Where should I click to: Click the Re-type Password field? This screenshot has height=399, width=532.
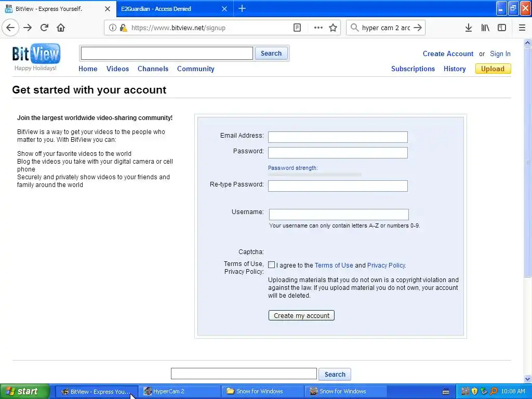pos(338,186)
